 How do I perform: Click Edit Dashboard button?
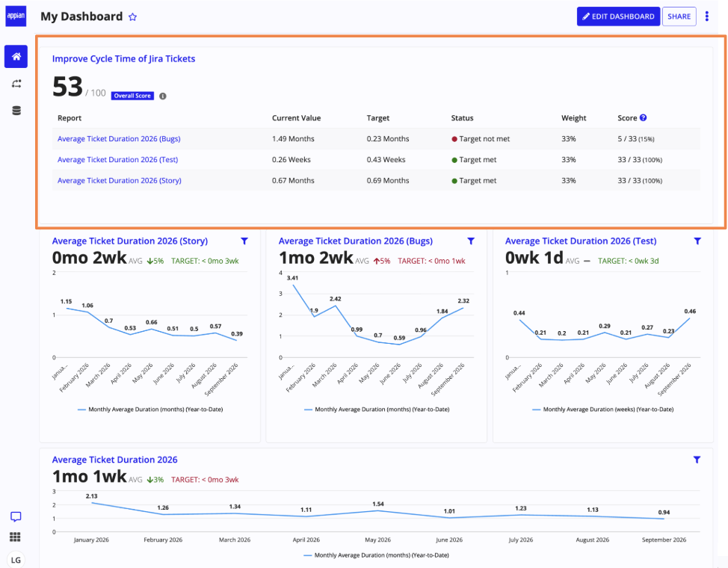(618, 16)
